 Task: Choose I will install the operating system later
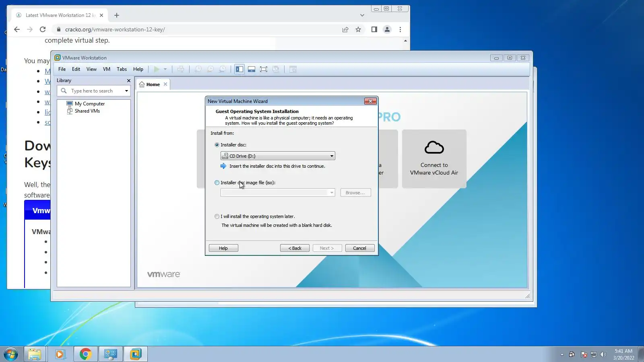217,216
